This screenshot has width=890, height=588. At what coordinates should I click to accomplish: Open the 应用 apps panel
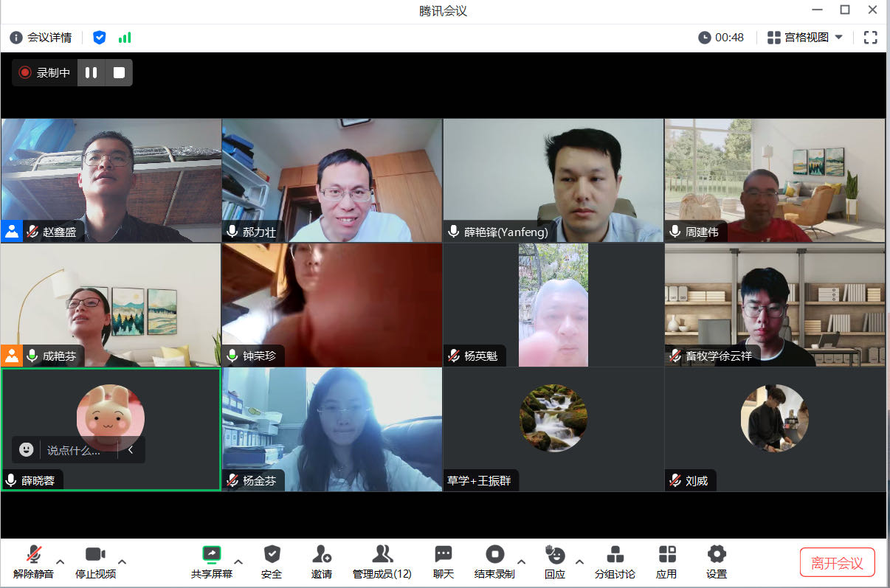click(667, 563)
